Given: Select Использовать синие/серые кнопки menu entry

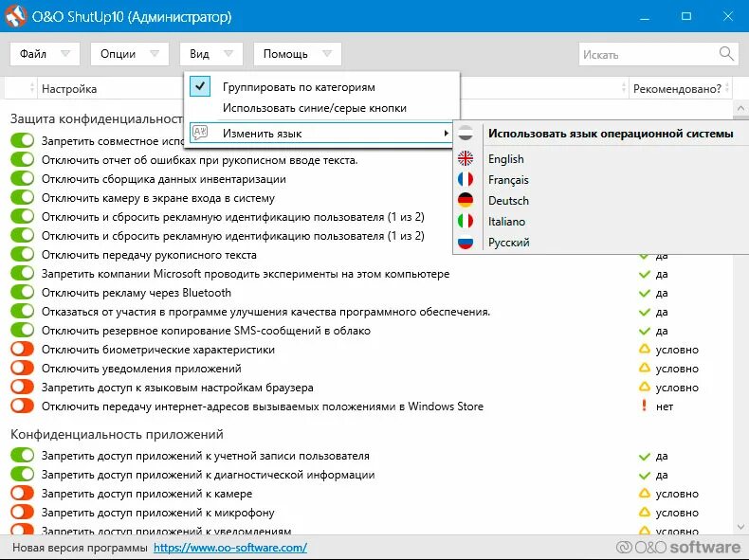Looking at the screenshot, I should point(315,108).
